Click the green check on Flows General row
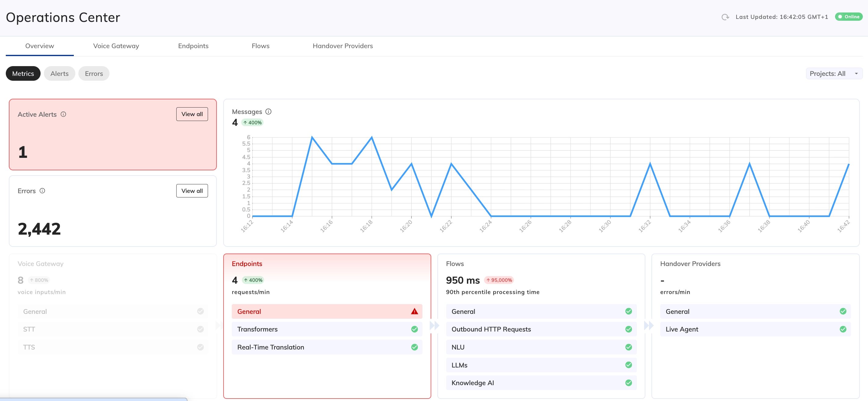The width and height of the screenshot is (868, 401). pyautogui.click(x=628, y=311)
